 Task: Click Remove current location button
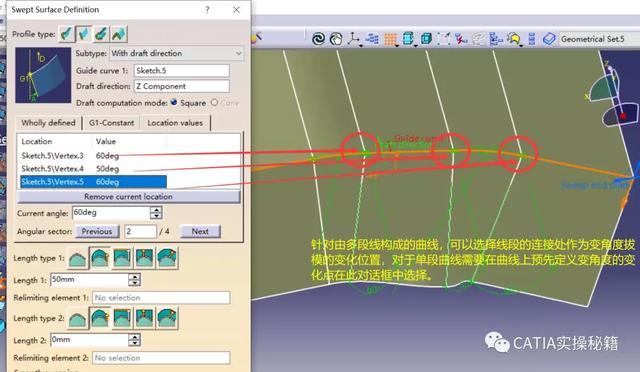(x=128, y=196)
